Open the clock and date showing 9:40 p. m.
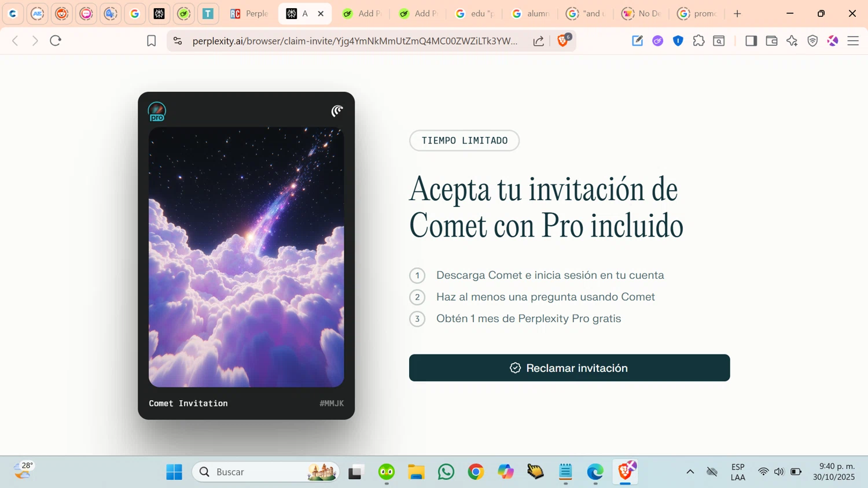 click(834, 472)
